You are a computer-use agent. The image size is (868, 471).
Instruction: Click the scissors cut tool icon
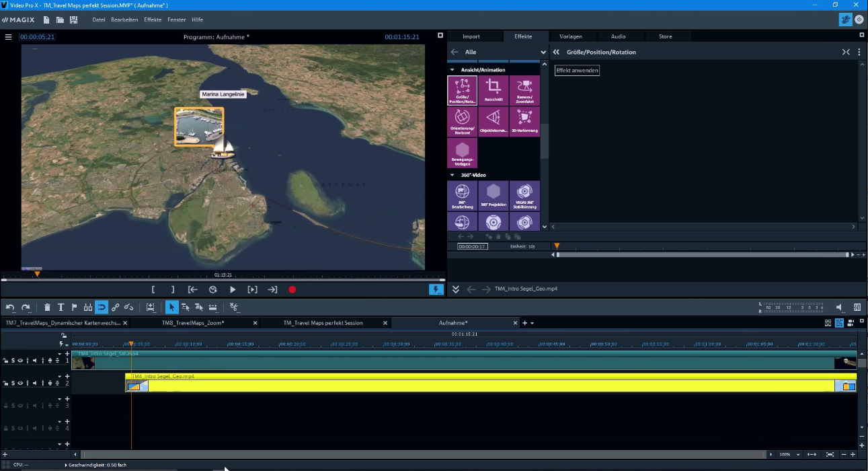[x=233, y=307]
